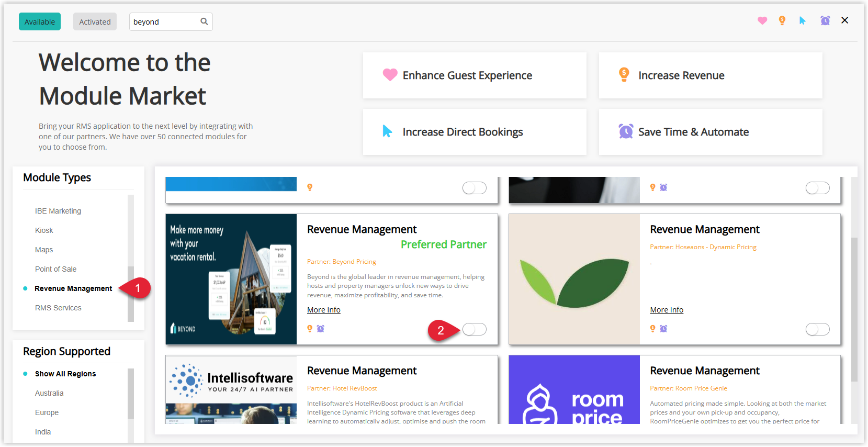Click the lightbulb icon on Beyond Pricing card
The image size is (868, 447).
pyautogui.click(x=310, y=329)
